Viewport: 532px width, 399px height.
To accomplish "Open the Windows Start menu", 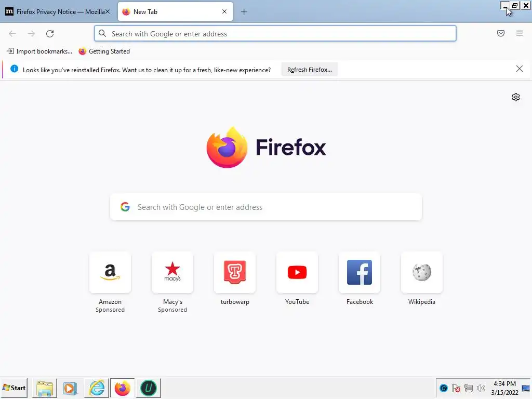I will pyautogui.click(x=14, y=388).
